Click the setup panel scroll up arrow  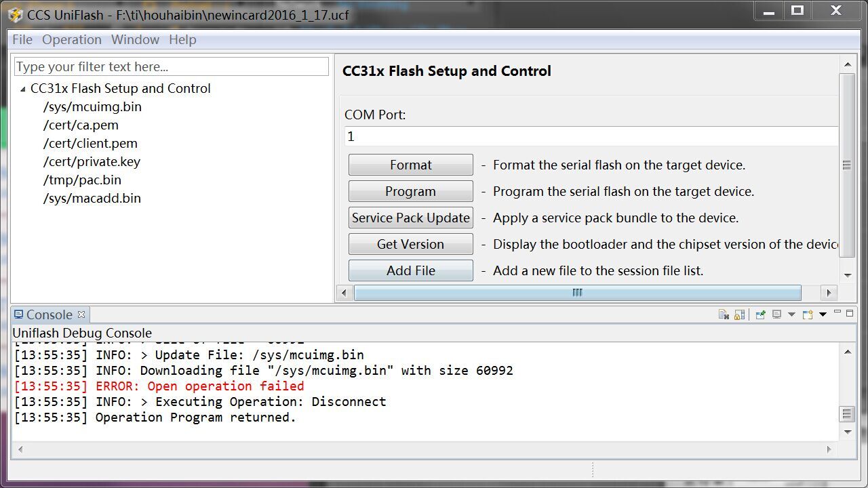[848, 64]
